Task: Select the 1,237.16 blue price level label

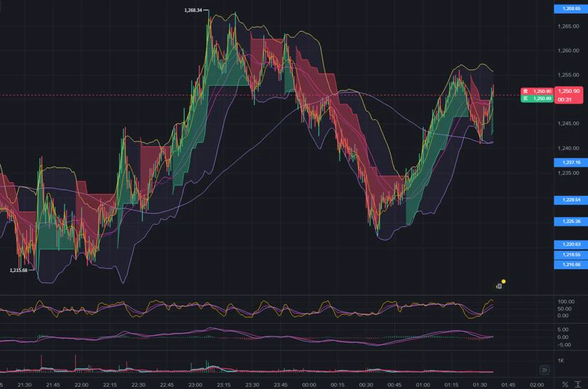Action: click(571, 163)
